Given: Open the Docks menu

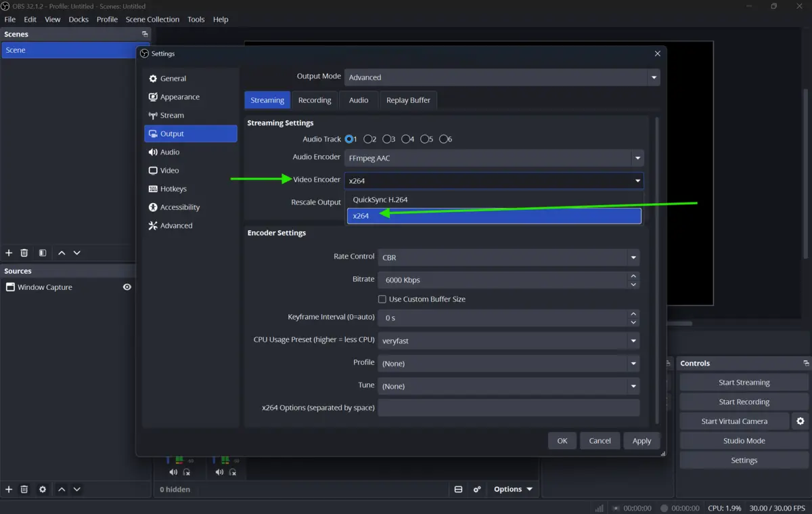Looking at the screenshot, I should pyautogui.click(x=78, y=19).
